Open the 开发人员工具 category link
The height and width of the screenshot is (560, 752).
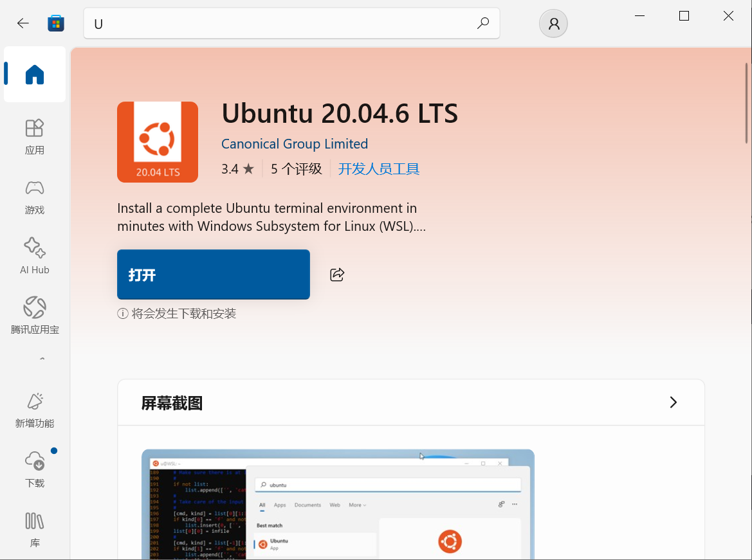[379, 168]
